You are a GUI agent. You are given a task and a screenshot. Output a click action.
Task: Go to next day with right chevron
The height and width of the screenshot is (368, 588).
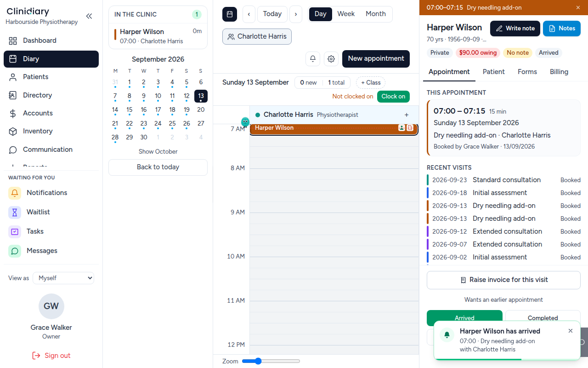click(295, 14)
